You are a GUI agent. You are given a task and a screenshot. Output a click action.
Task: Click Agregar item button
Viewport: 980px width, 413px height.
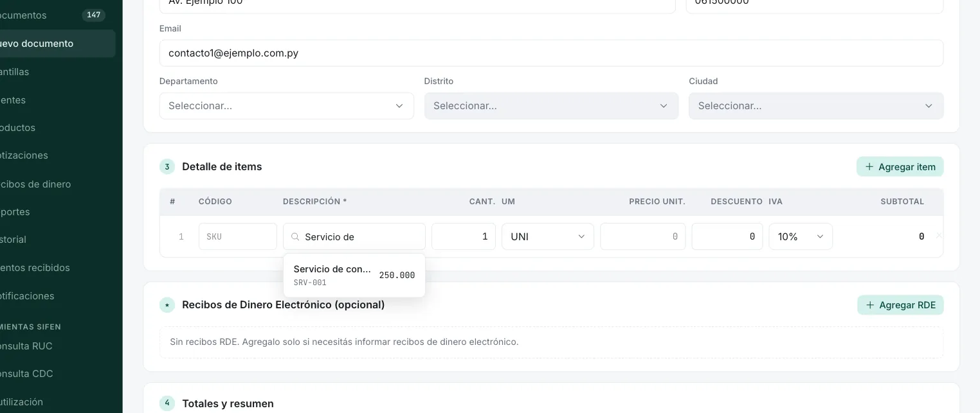[x=900, y=166]
